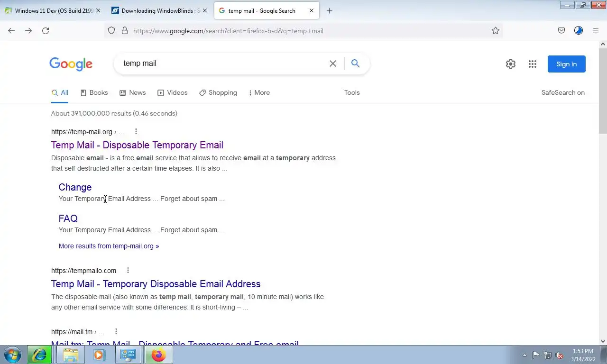Launch Internet Explorer from the taskbar

pyautogui.click(x=39, y=355)
